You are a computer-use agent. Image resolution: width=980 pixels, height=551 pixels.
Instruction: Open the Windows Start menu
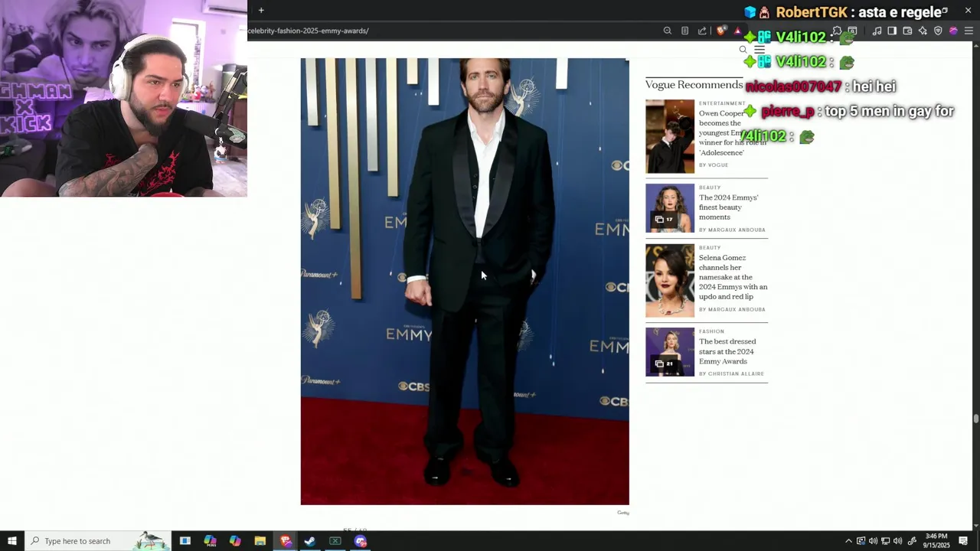click(x=11, y=541)
